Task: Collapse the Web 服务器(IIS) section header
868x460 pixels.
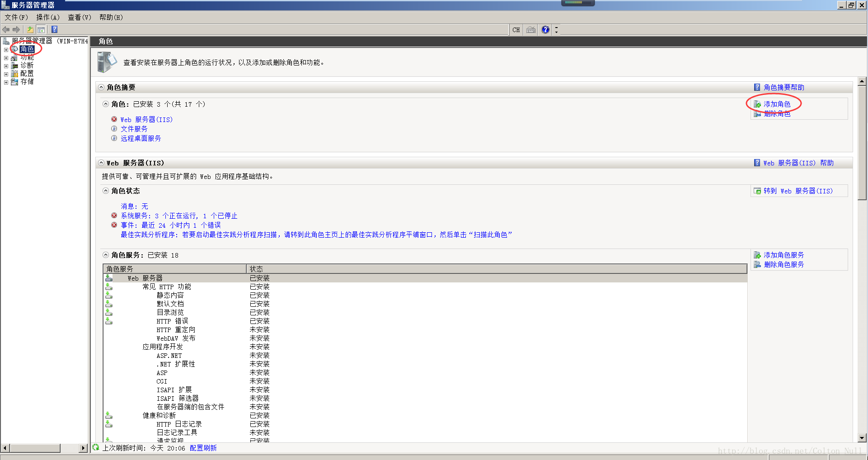Action: click(101, 163)
